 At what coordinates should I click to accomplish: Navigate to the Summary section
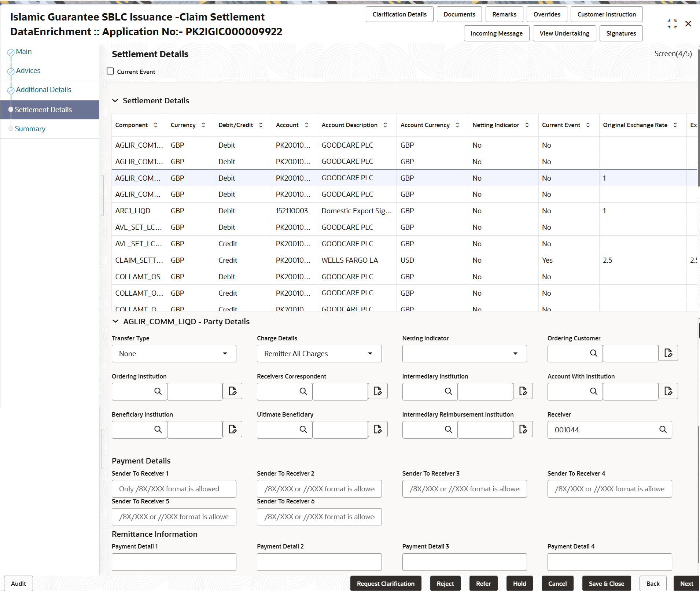tap(30, 129)
